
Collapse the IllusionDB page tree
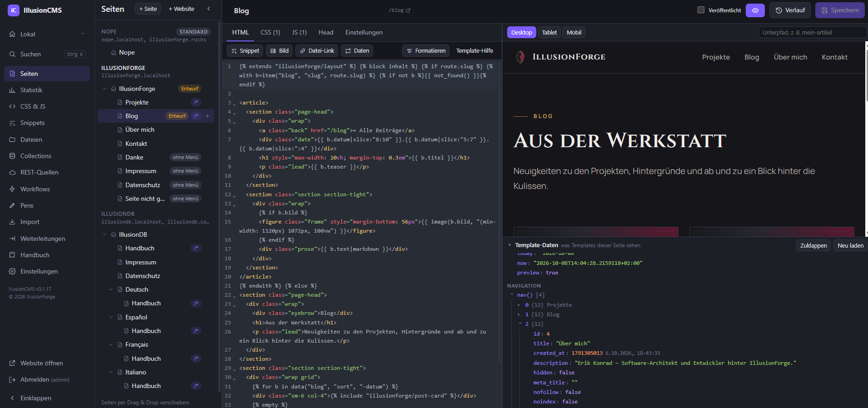(x=105, y=234)
